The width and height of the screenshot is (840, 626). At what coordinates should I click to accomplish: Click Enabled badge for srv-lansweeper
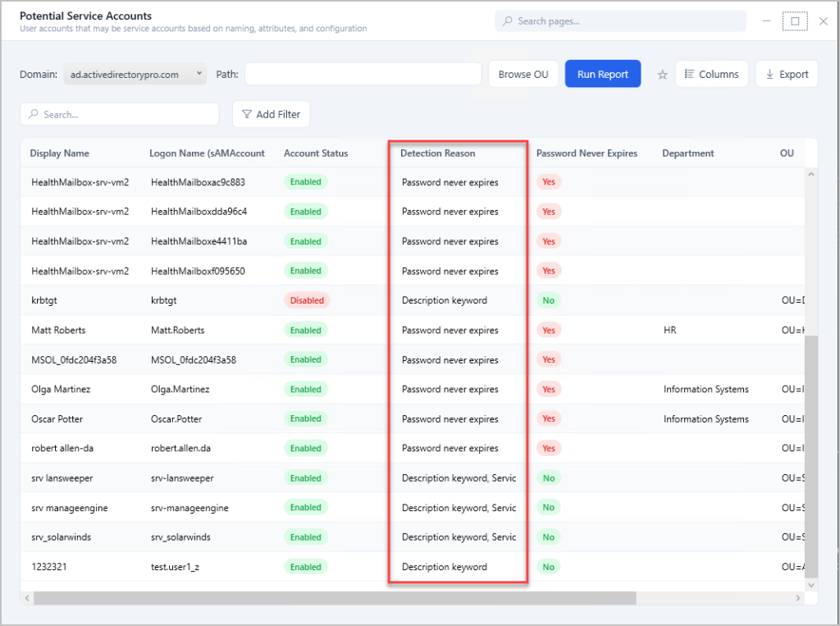(305, 478)
